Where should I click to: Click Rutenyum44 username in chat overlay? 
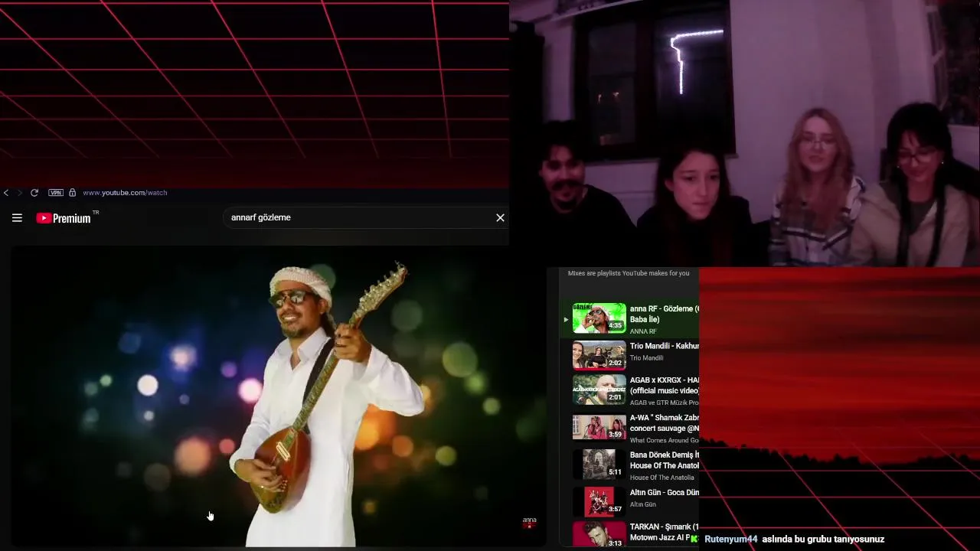pyautogui.click(x=730, y=540)
